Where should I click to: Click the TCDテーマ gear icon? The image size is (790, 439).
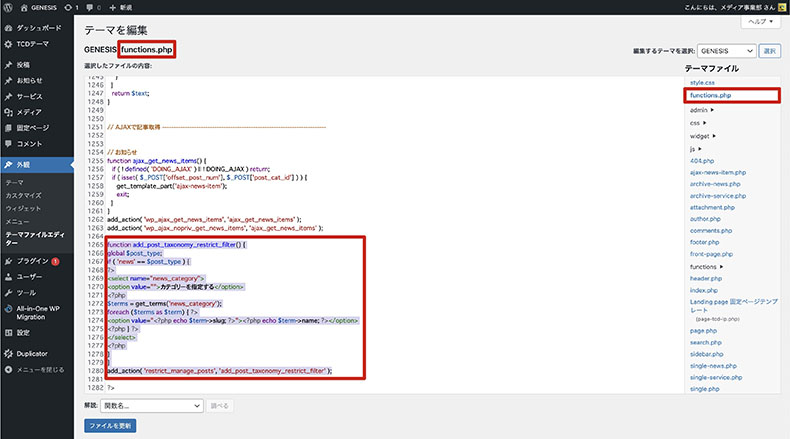pos(8,44)
